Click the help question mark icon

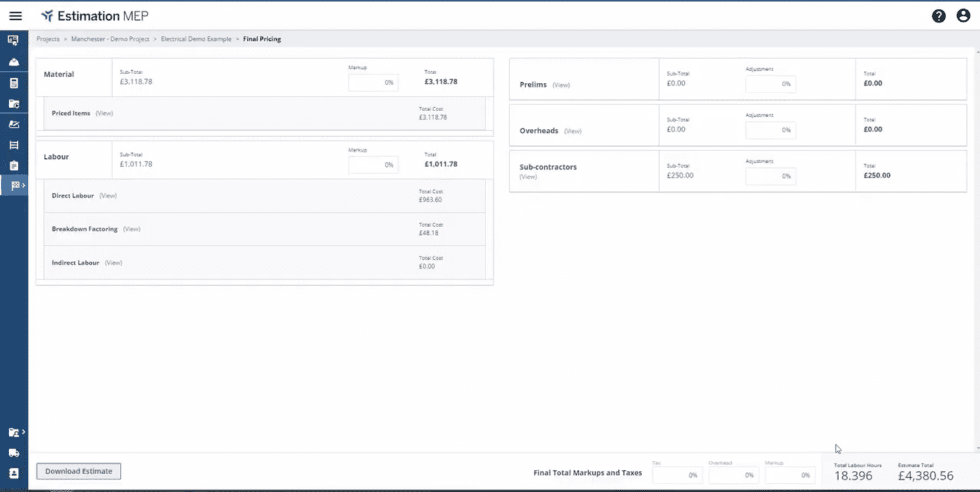point(939,16)
